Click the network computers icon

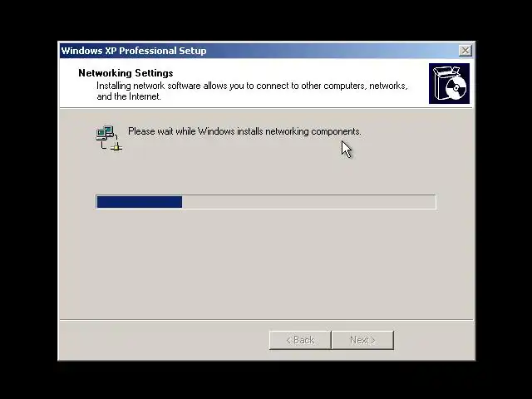[109, 138]
